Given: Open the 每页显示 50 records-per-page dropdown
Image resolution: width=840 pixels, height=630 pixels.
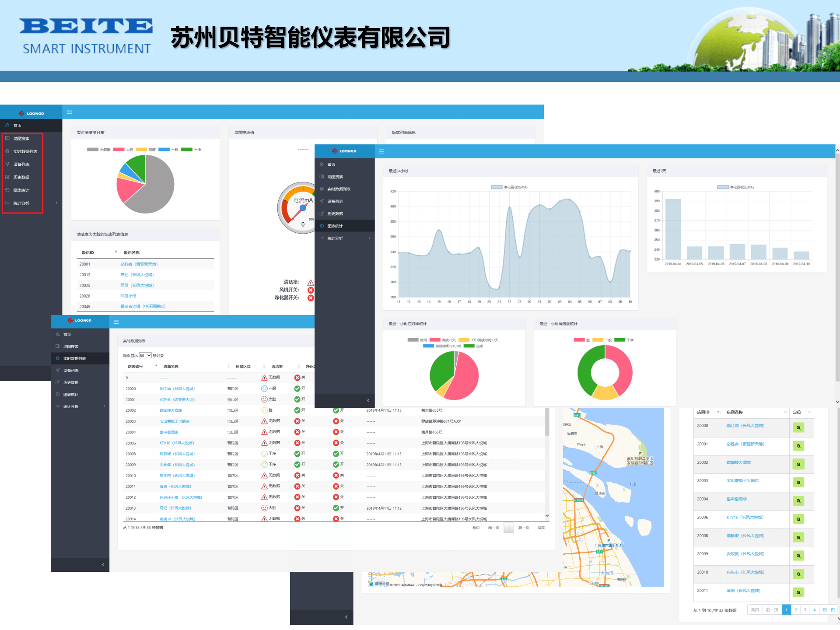Looking at the screenshot, I should [x=145, y=355].
